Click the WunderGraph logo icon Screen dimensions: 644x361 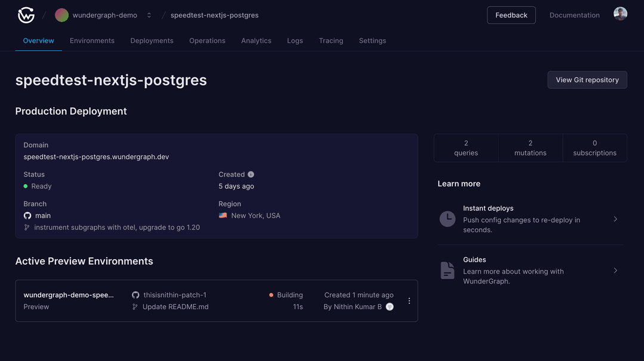[x=26, y=14]
